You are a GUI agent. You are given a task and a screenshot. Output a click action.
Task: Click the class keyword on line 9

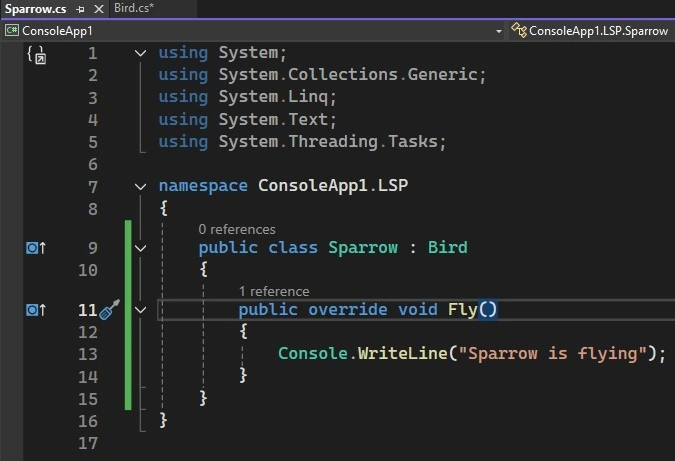[x=293, y=248]
